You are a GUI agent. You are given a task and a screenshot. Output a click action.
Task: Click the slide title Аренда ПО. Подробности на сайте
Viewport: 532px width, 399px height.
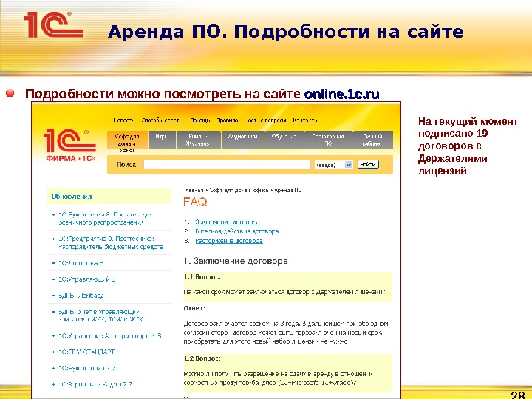286,32
